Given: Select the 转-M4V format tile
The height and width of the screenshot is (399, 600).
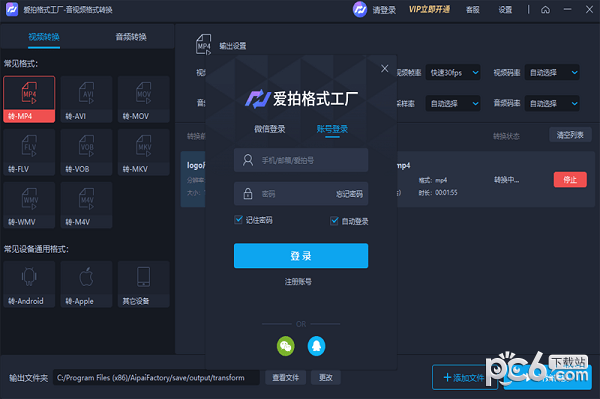Looking at the screenshot, I should click(86, 205).
